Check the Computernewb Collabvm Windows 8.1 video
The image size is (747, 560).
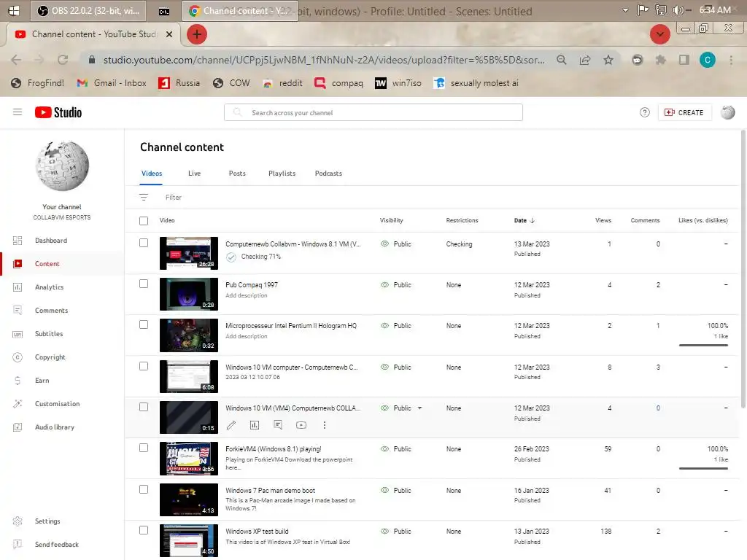coord(144,243)
